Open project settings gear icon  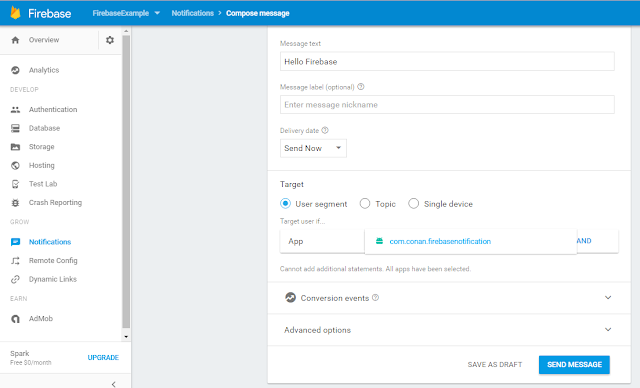(x=110, y=40)
